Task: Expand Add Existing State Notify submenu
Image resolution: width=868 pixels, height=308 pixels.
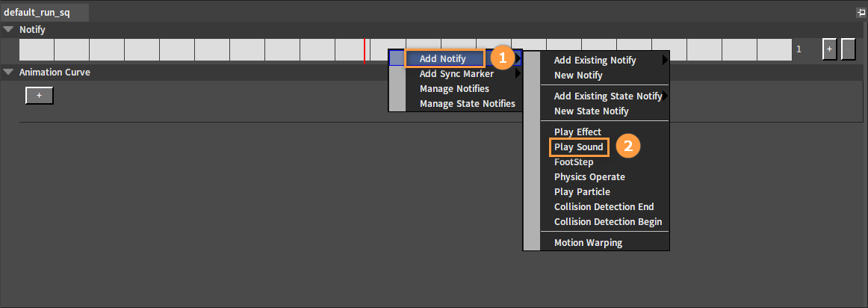Action: tap(665, 96)
